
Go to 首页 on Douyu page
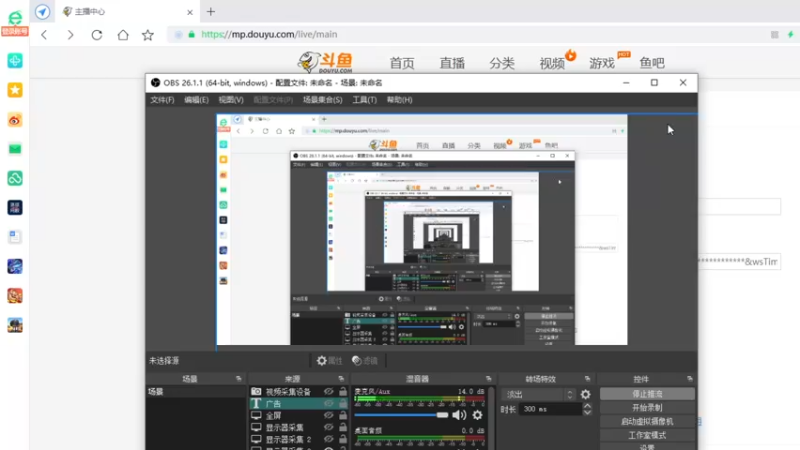point(402,63)
